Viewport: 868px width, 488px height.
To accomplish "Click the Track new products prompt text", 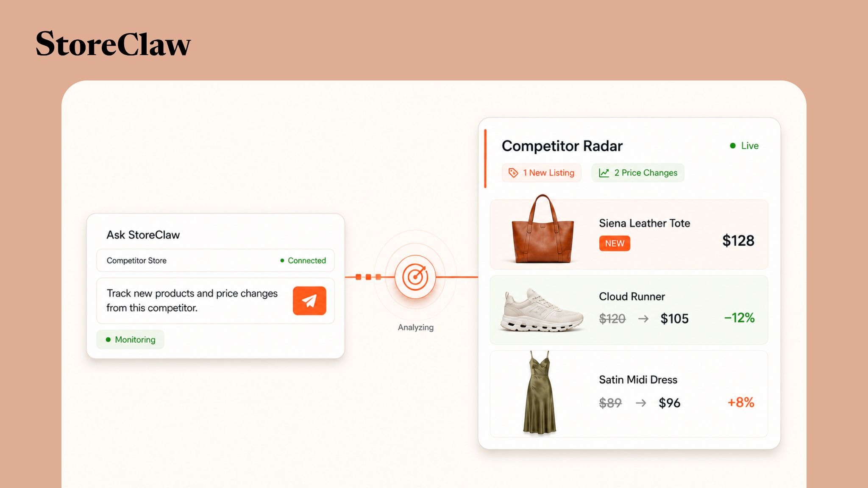I will coord(192,301).
